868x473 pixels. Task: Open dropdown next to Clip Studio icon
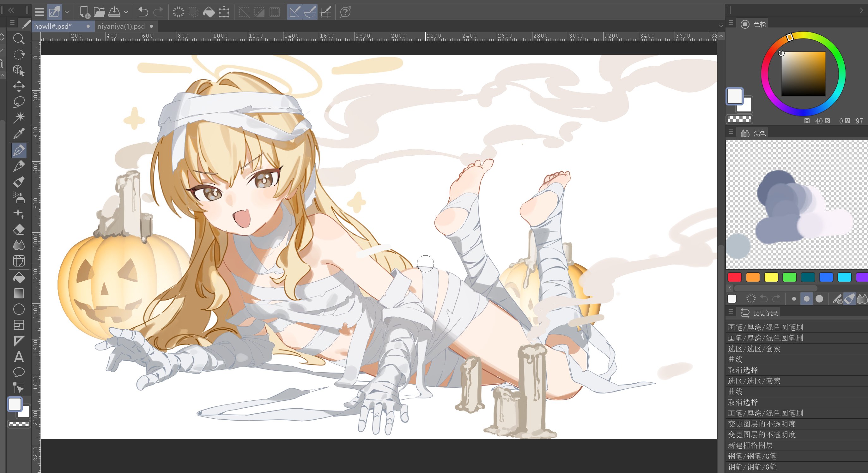point(67,12)
